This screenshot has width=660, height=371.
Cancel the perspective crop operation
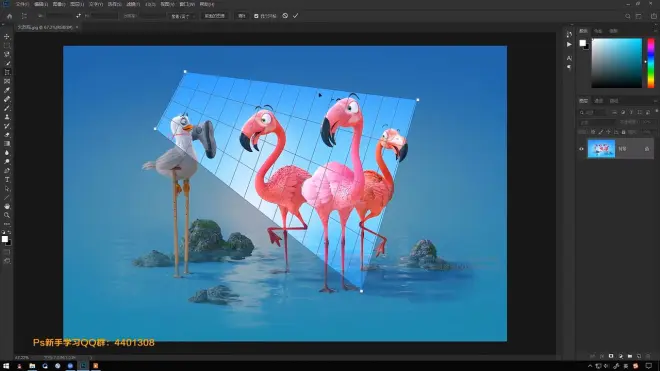[285, 16]
